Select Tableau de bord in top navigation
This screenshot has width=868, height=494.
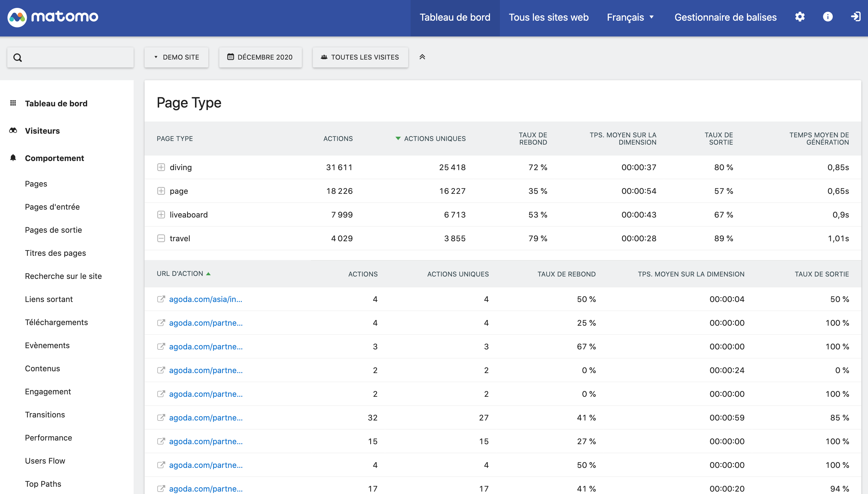click(455, 17)
